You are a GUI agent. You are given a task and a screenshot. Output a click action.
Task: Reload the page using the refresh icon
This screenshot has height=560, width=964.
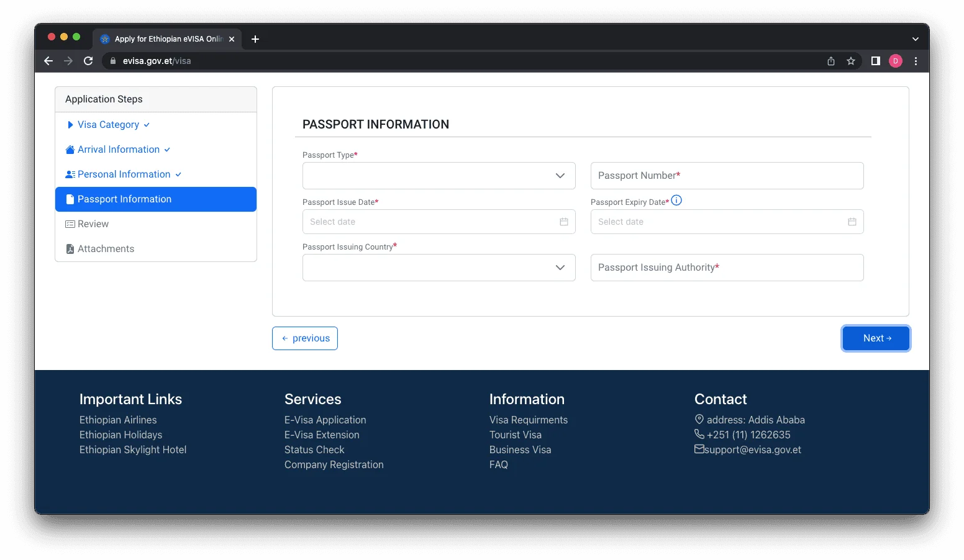pos(88,61)
